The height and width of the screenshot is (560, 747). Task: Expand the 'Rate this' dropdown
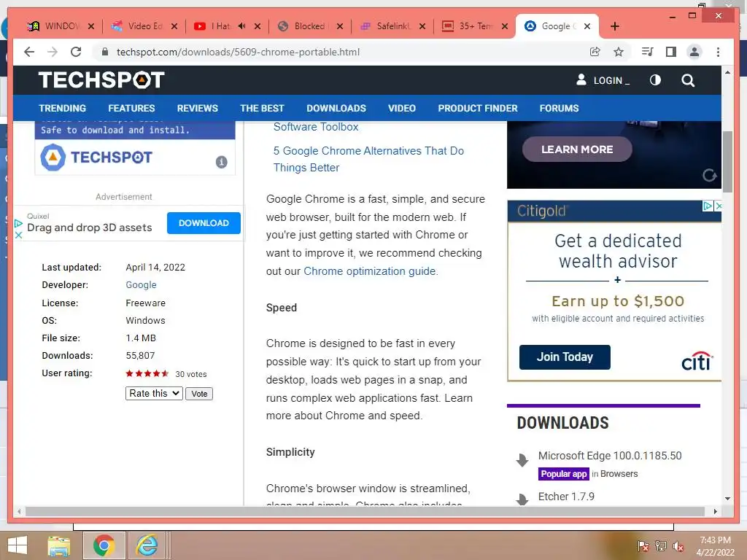click(154, 393)
